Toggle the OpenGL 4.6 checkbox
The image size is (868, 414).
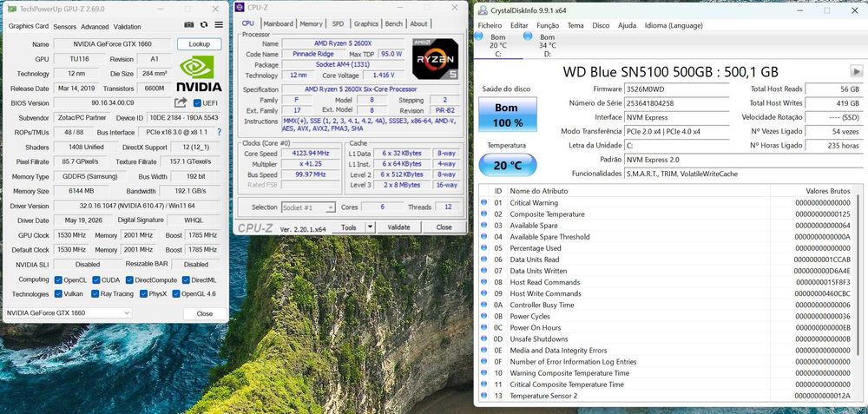[x=176, y=294]
